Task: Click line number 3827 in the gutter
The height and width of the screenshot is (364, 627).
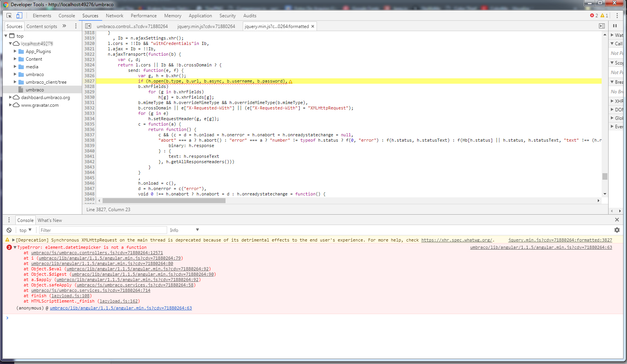Action: tap(89, 81)
